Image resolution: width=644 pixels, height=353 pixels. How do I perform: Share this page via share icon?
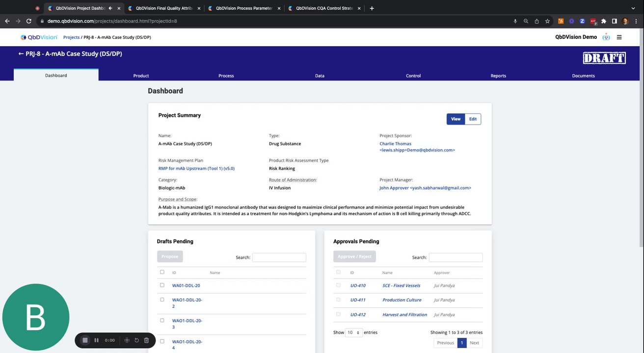point(537,21)
